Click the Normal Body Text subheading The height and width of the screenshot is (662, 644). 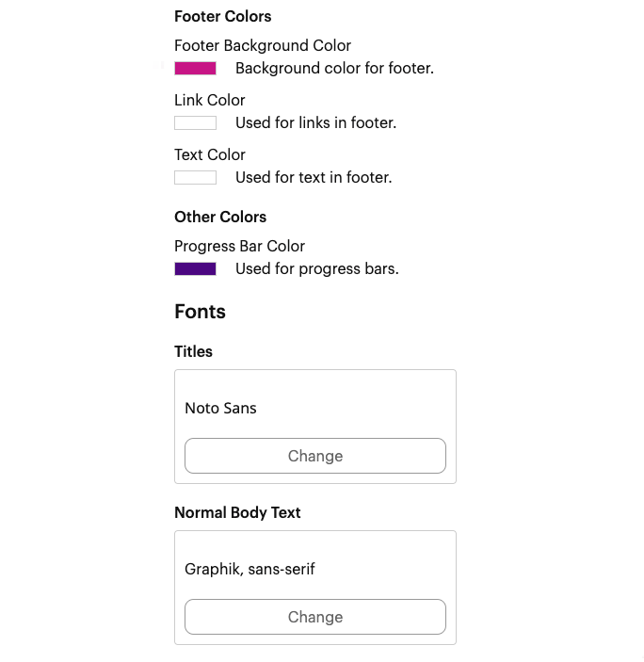[237, 512]
